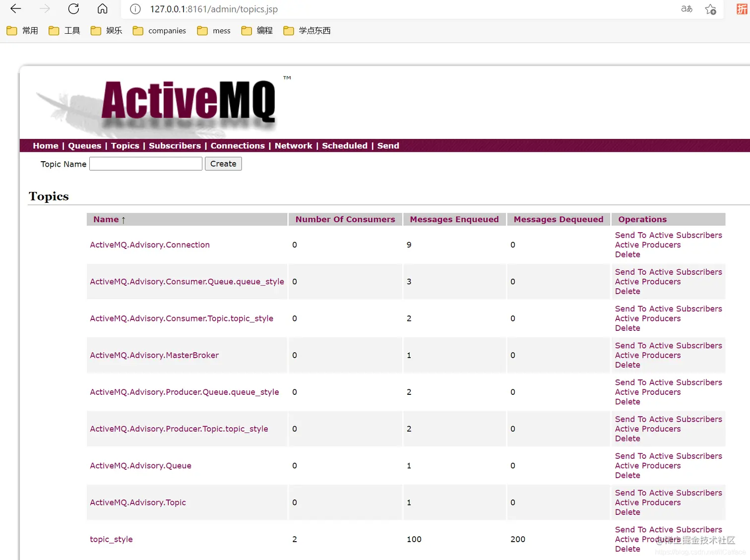Viewport: 750px width, 560px height.
Task: Open the 编程 bookmarks folder
Action: tap(257, 31)
